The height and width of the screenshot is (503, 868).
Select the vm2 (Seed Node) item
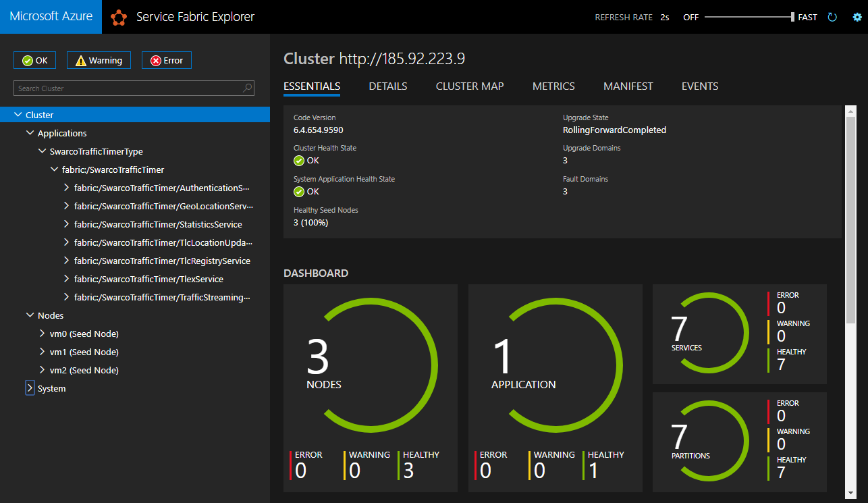click(84, 371)
